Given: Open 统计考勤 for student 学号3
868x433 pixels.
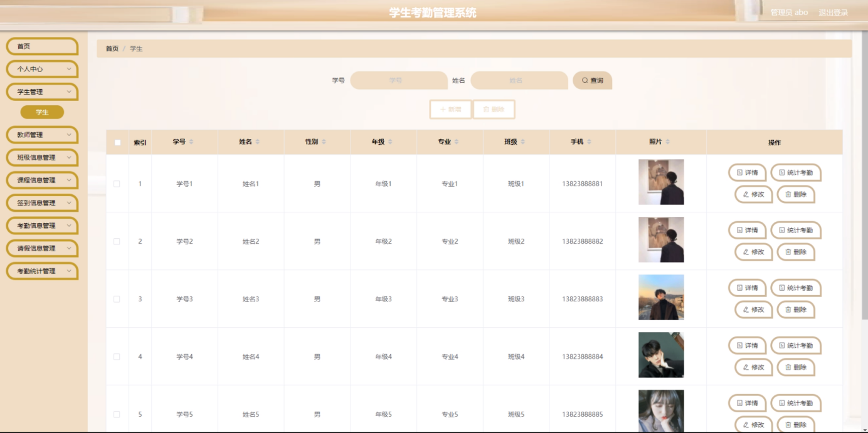Looking at the screenshot, I should (795, 288).
